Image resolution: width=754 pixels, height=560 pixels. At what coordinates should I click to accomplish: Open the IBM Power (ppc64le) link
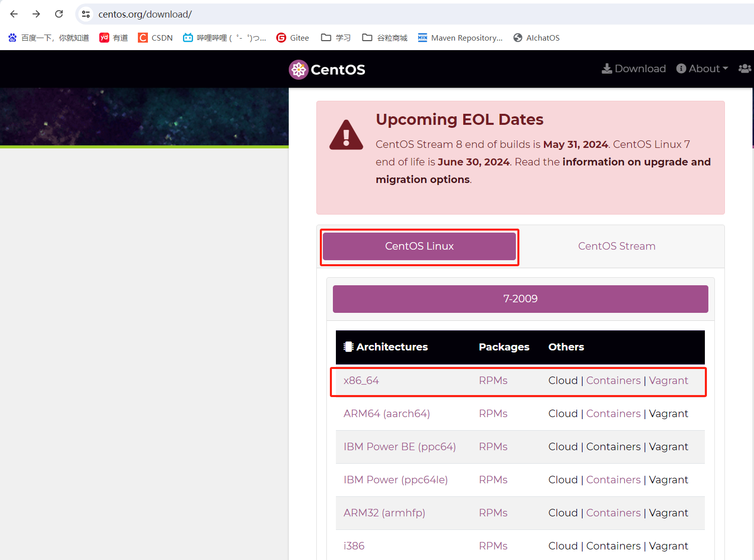point(396,480)
